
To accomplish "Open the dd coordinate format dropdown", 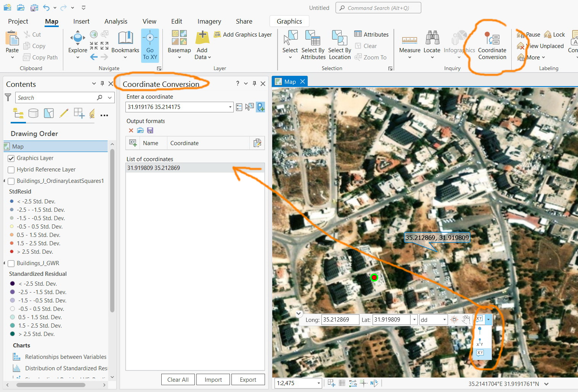I will (445, 320).
